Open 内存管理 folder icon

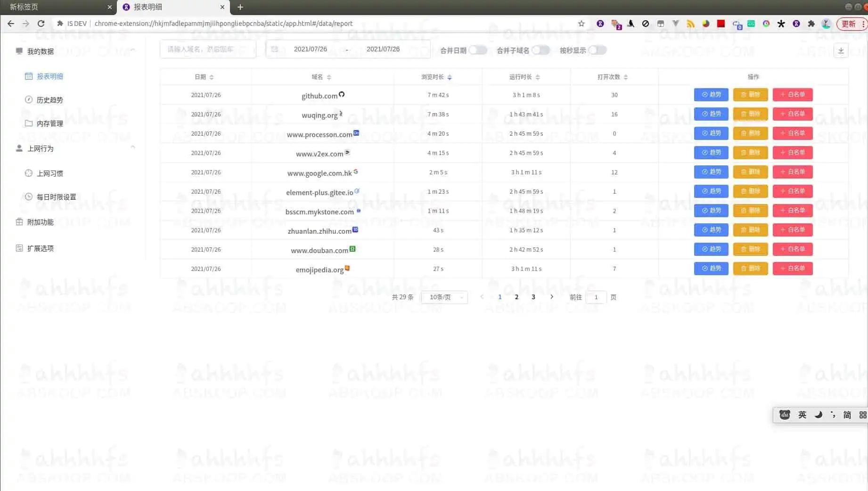click(29, 123)
